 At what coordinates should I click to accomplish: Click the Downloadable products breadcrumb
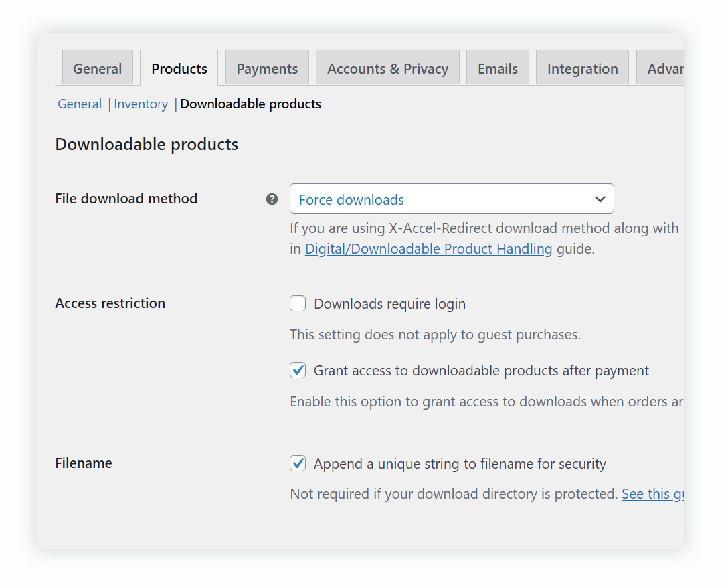(x=250, y=104)
